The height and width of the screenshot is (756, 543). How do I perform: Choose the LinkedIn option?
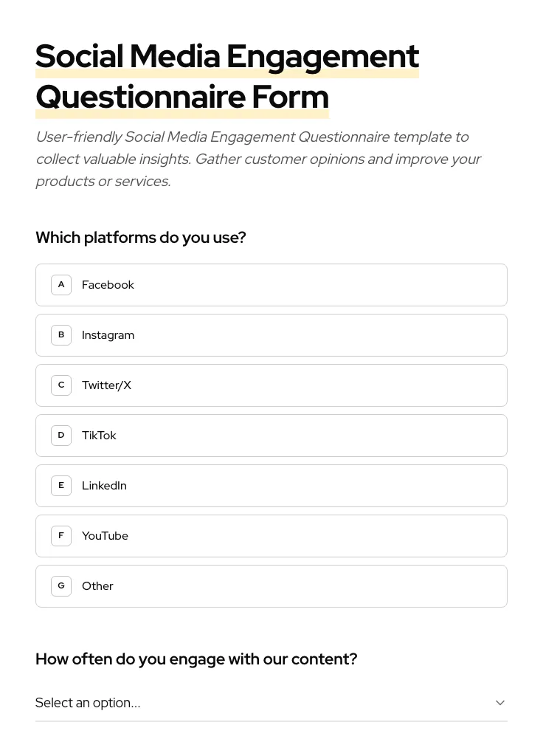271,485
